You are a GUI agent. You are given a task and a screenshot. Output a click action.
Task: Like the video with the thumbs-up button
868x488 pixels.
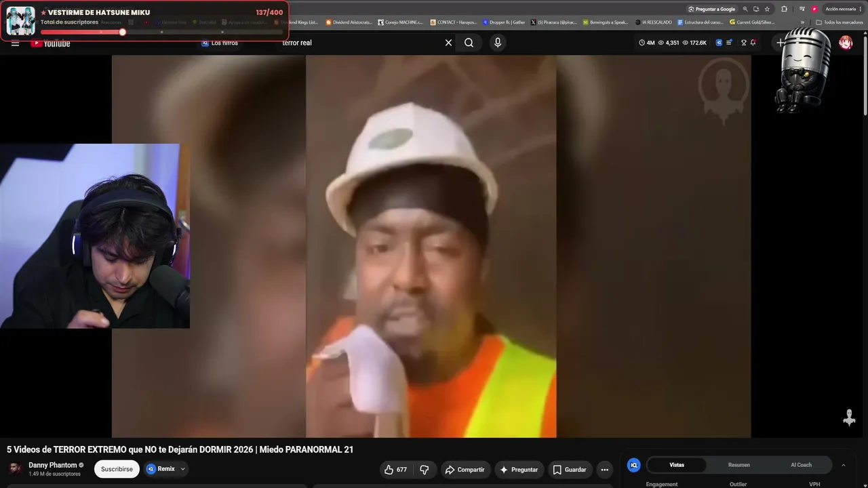click(x=395, y=470)
